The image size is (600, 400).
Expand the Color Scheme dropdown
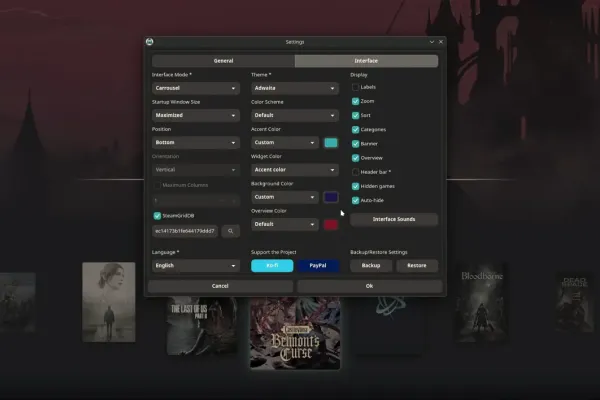pos(295,115)
